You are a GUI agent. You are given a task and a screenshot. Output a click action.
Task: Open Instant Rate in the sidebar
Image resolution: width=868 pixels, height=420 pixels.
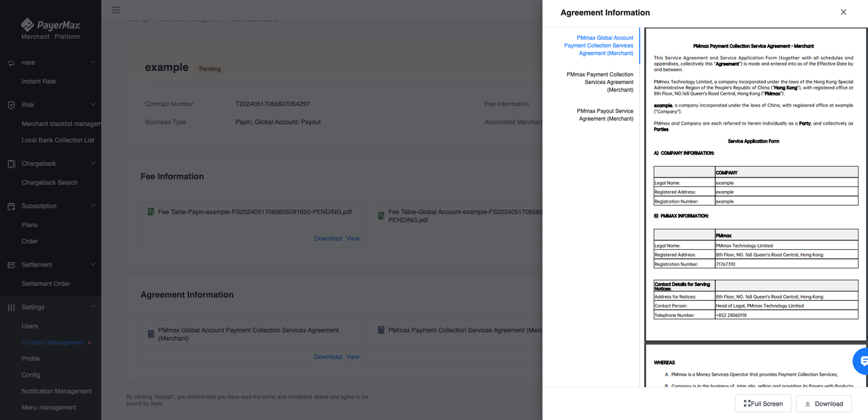(39, 81)
